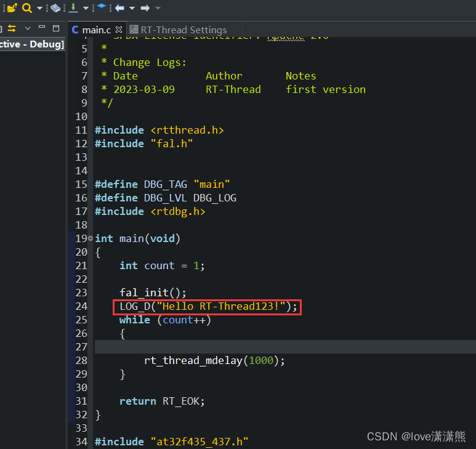Screen dimensions: 476x449
Task: Open the side panel view menu chevron
Action: (28, 28)
